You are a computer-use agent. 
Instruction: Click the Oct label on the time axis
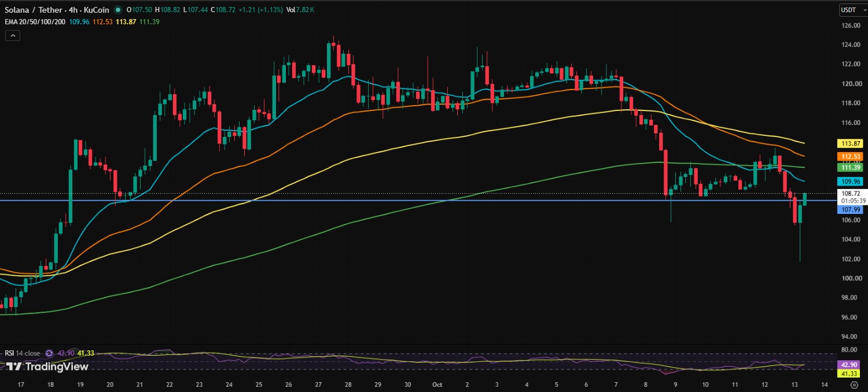coord(437,384)
